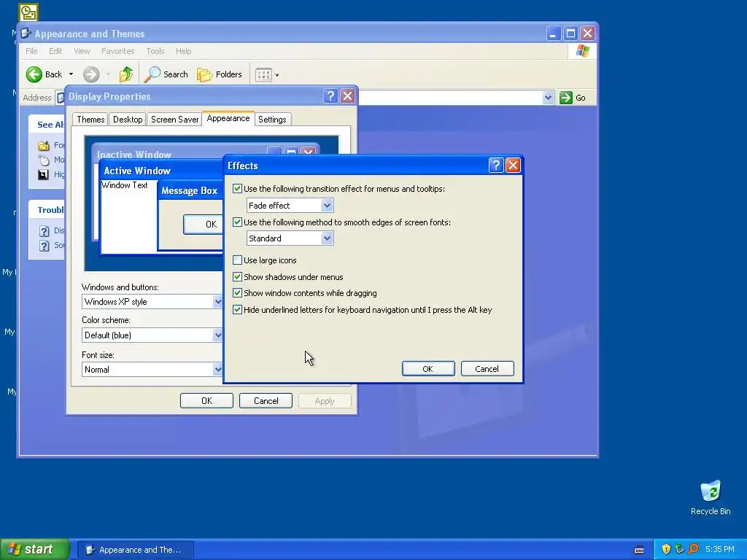Toggle Show shadows under menus
Viewport: 747px width, 560px height.
pyautogui.click(x=237, y=276)
